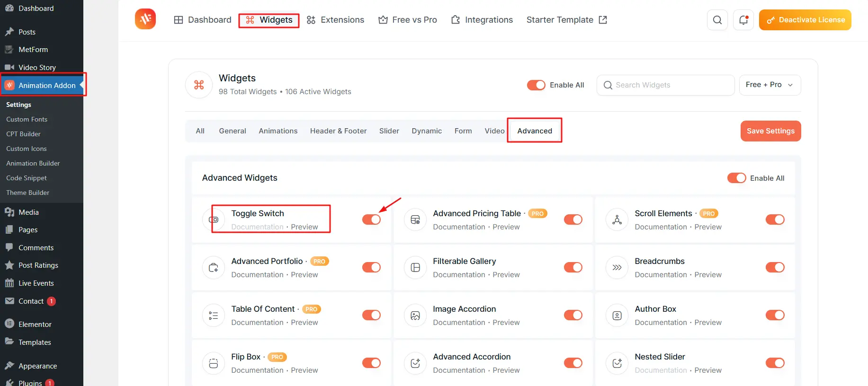The height and width of the screenshot is (386, 868).
Task: Click the Toggle Switch widget icon
Action: (x=214, y=219)
